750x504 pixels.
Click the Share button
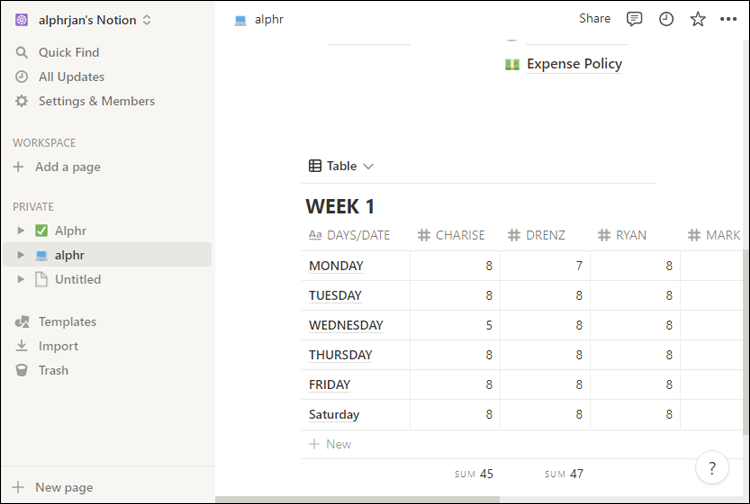[594, 18]
